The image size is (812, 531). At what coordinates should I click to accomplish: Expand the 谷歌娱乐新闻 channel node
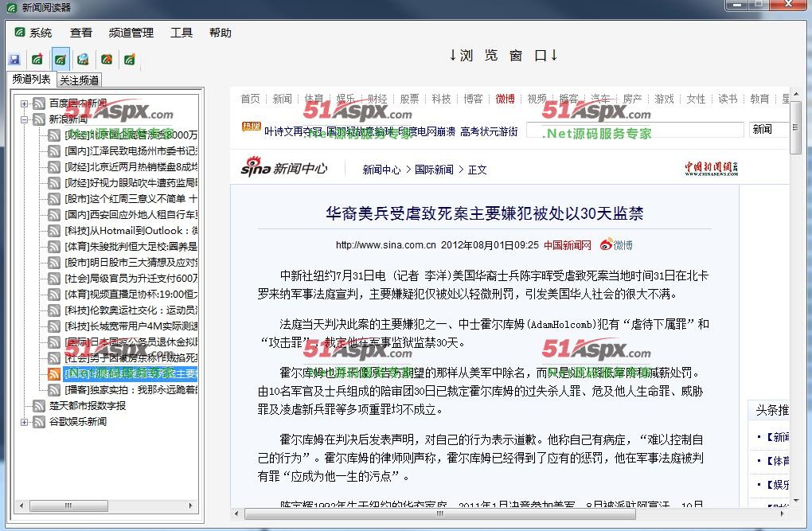24,422
